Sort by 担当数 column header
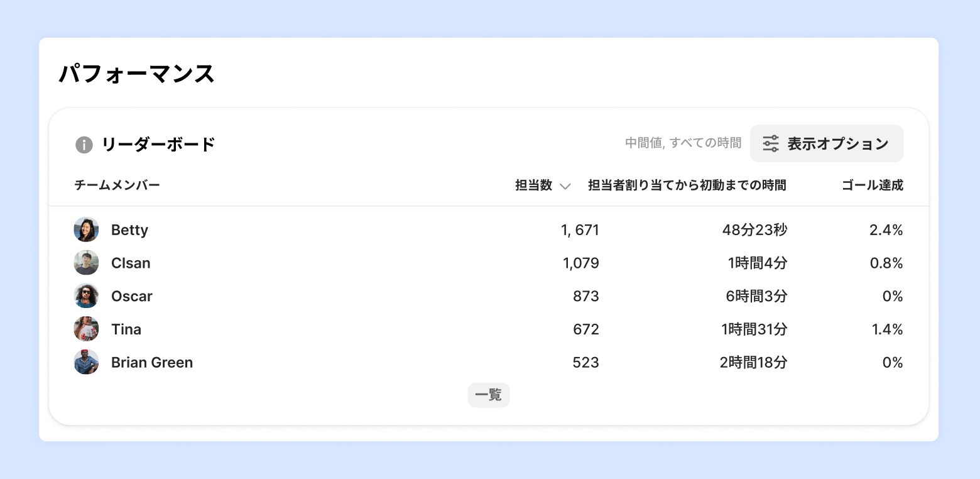Screen dimensions: 980x479 click(533, 185)
